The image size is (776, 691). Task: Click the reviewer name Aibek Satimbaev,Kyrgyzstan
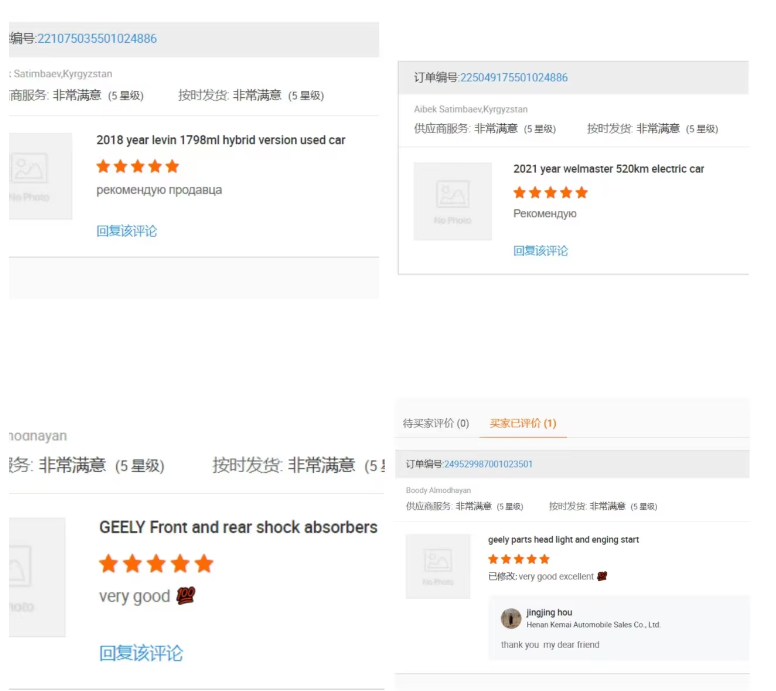click(471, 109)
